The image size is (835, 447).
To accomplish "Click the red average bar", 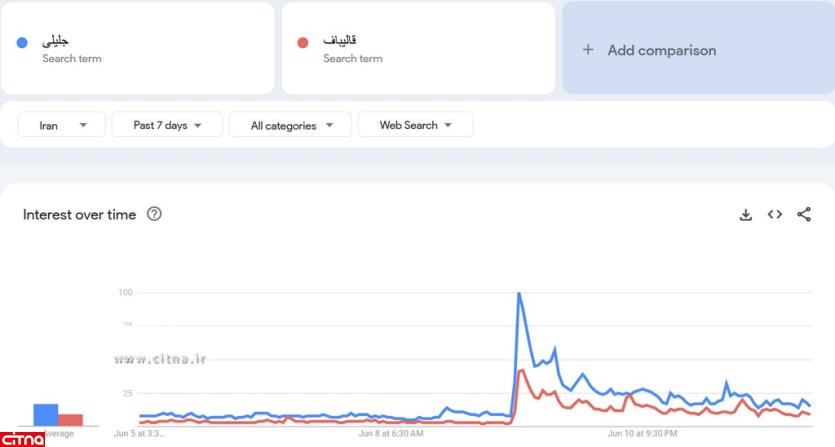I will [70, 420].
